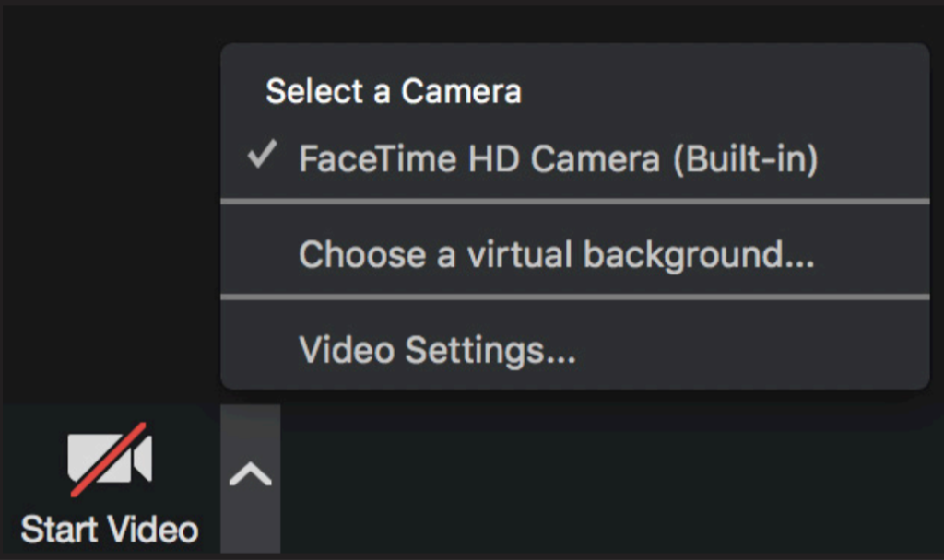Open Video Settings from the popup menu
Viewport: 944px width, 560px height.
pyautogui.click(x=437, y=351)
